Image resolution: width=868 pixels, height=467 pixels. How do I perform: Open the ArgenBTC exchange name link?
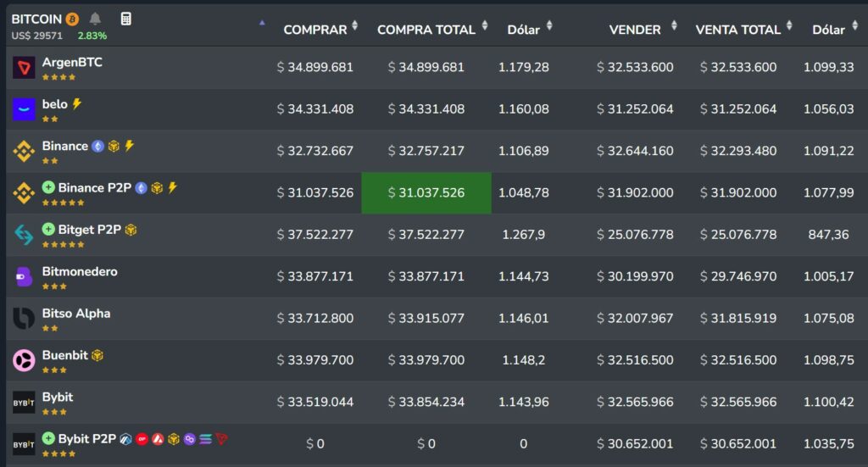[x=72, y=62]
